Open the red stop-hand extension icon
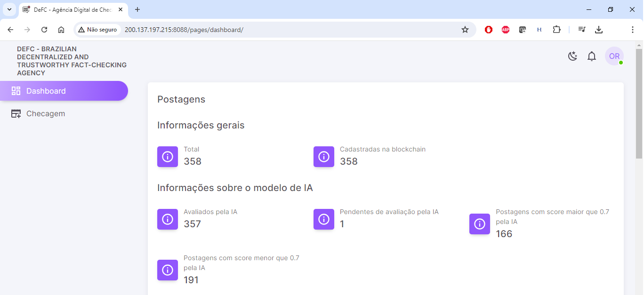644x295 pixels. click(x=489, y=30)
